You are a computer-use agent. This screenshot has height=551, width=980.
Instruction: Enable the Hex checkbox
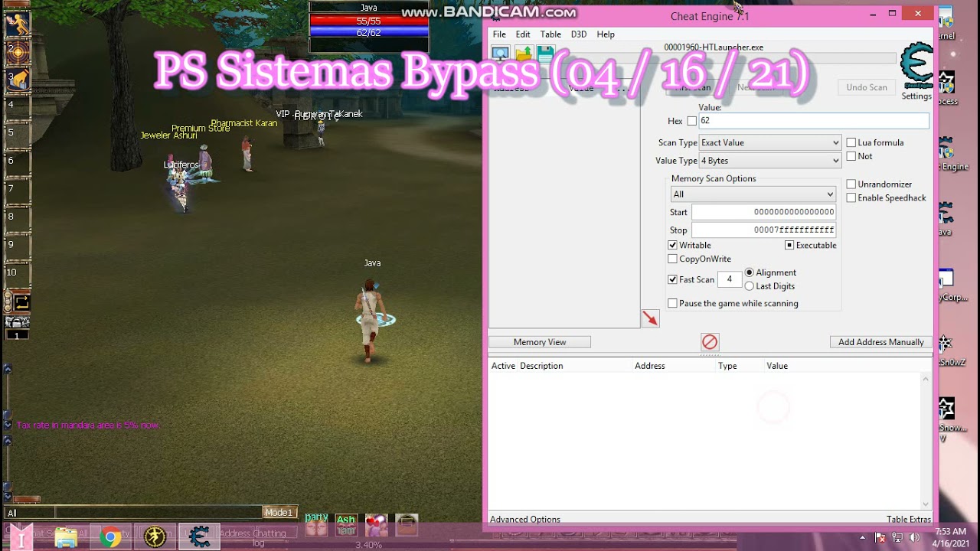(x=692, y=121)
